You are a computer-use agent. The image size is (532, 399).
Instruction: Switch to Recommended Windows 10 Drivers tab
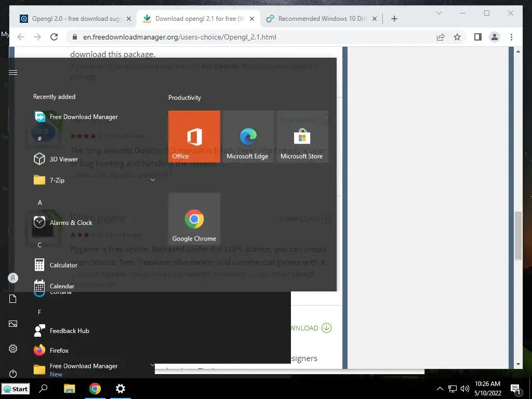pyautogui.click(x=322, y=19)
